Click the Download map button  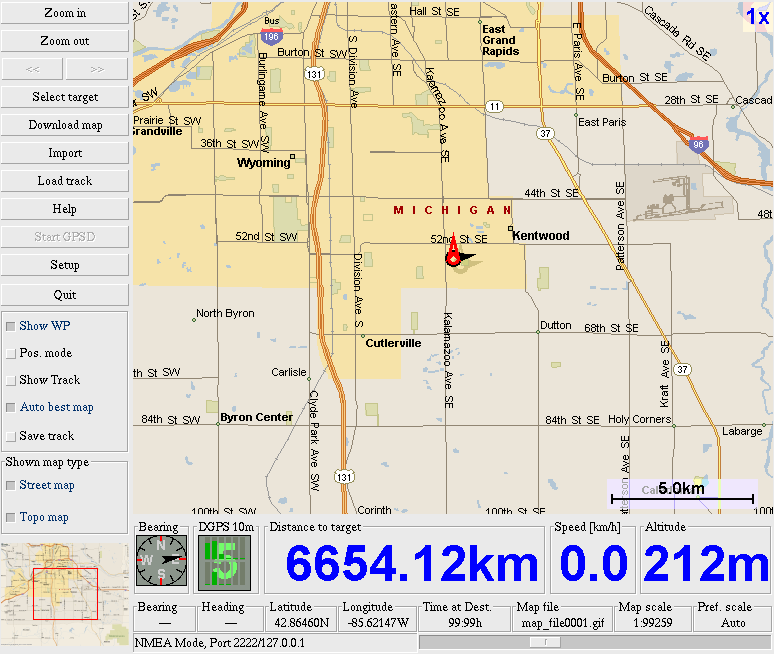tap(65, 125)
